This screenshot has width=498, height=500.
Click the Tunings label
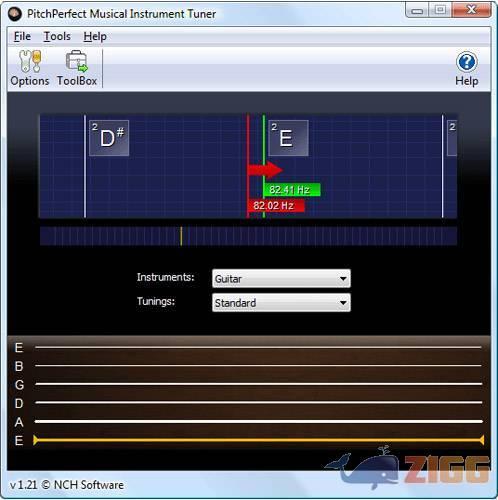click(156, 301)
